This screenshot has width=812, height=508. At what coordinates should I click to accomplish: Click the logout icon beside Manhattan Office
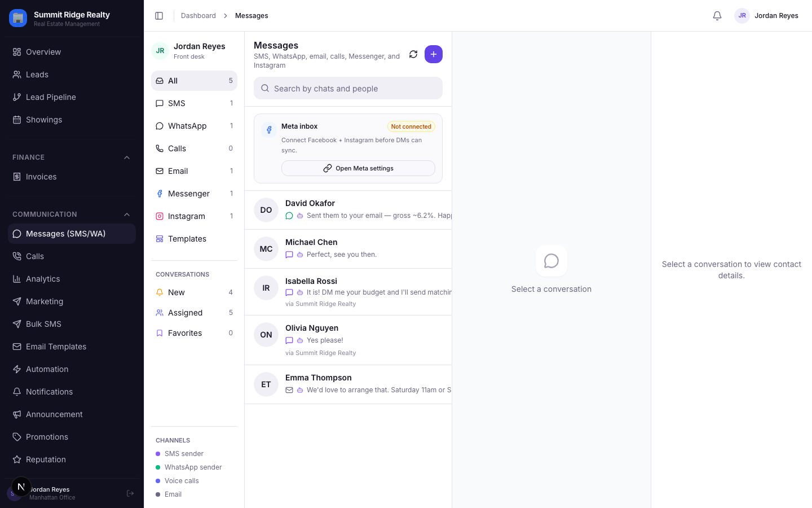pos(130,493)
